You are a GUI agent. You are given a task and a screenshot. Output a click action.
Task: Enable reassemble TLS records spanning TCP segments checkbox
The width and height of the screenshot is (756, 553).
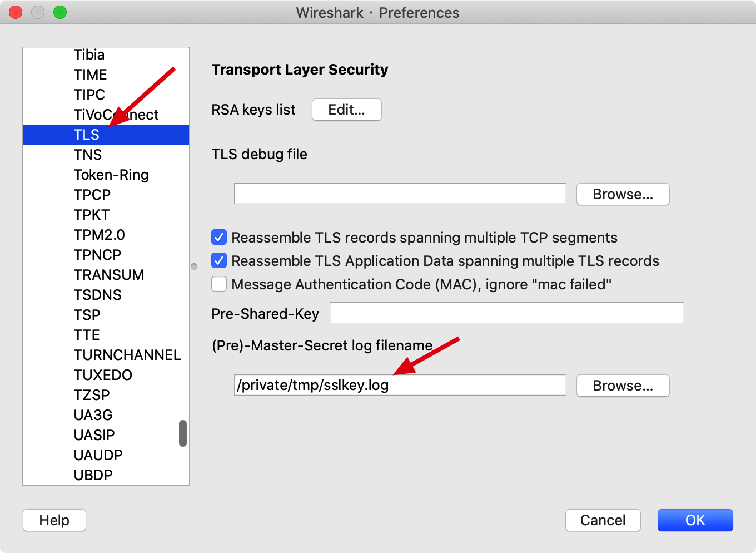click(x=219, y=238)
